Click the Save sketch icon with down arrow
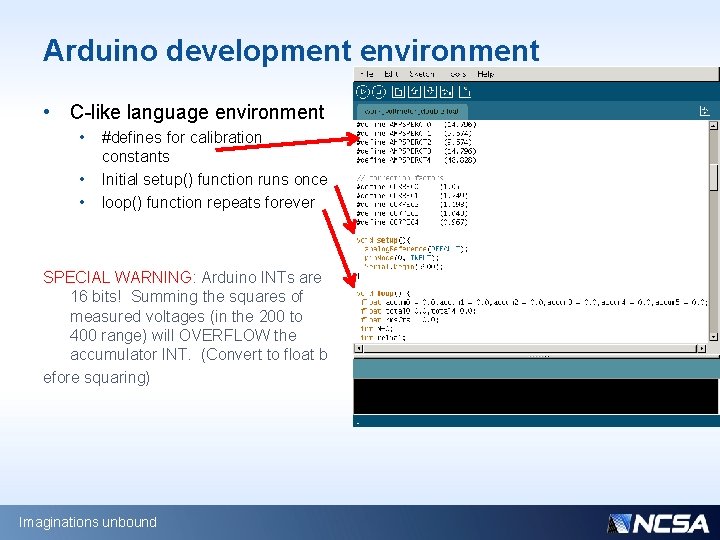The width and height of the screenshot is (720, 540). click(x=430, y=92)
